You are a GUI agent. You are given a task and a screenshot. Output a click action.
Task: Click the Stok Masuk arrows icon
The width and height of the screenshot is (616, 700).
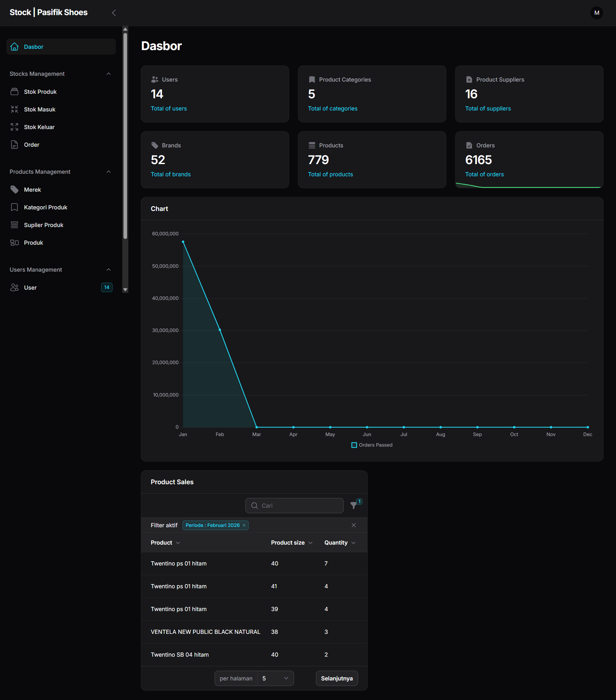pos(14,109)
